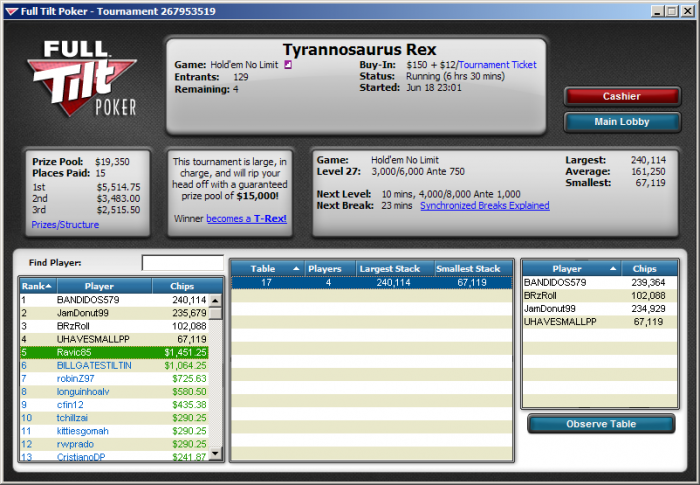This screenshot has width=700, height=485.
Task: Select BRzRoll in table player list
Action: [600, 296]
